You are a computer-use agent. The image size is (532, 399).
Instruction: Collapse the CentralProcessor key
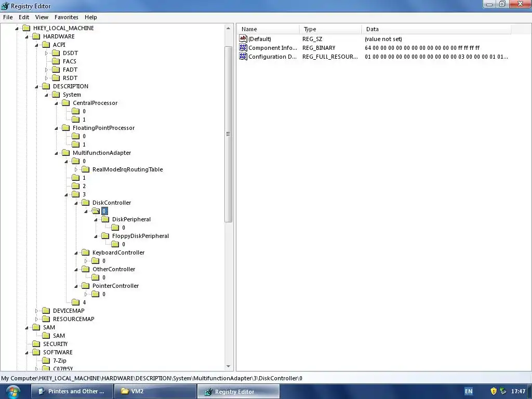(56, 103)
